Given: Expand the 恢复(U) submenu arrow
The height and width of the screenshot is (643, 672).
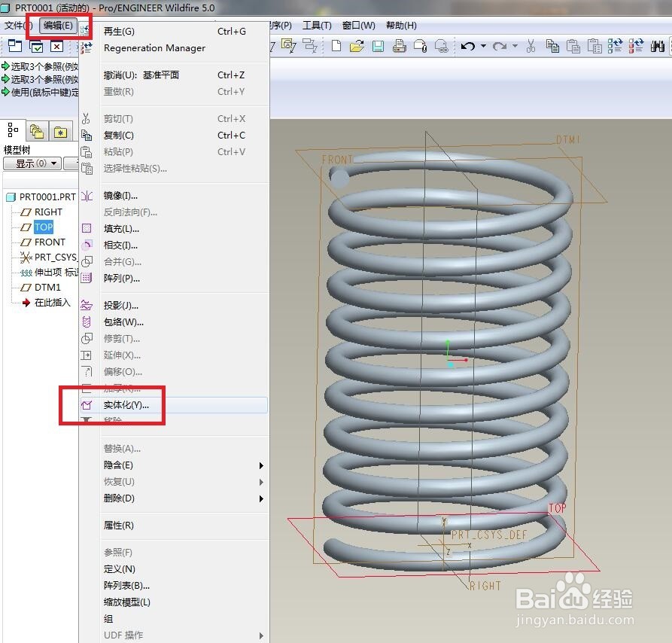Looking at the screenshot, I should [261, 482].
